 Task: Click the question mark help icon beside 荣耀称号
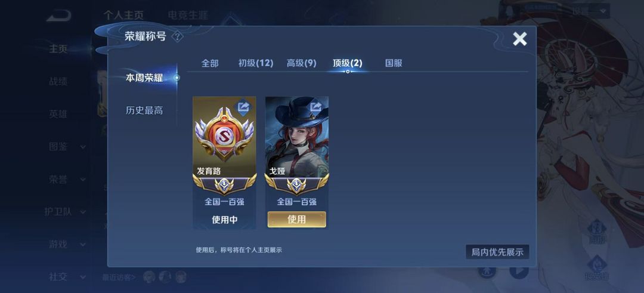tap(177, 36)
